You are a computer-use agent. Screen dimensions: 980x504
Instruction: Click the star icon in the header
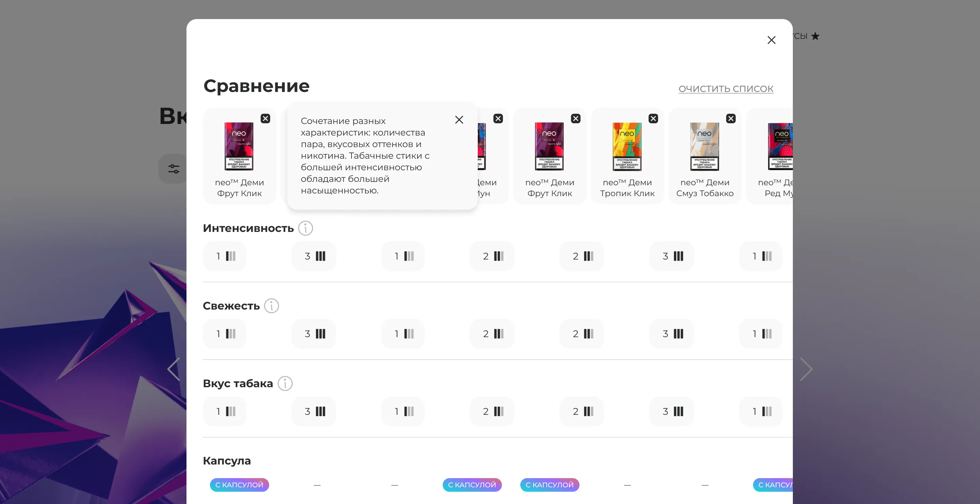coord(815,36)
